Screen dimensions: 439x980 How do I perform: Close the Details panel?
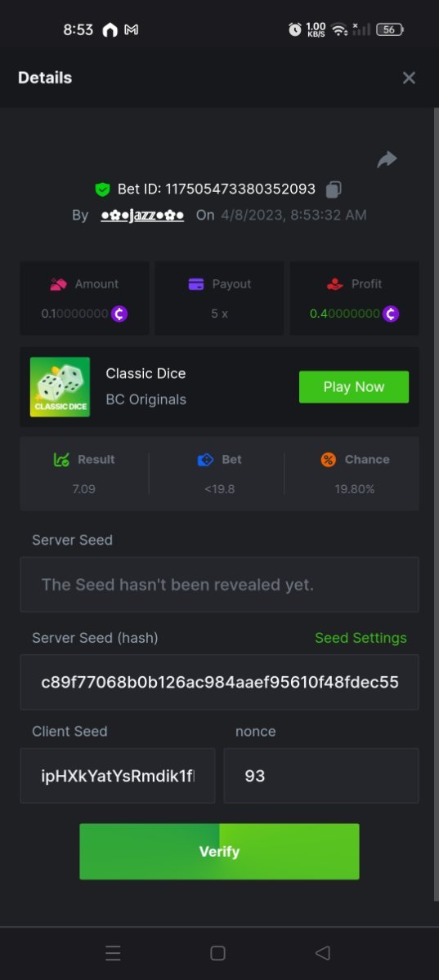(409, 78)
